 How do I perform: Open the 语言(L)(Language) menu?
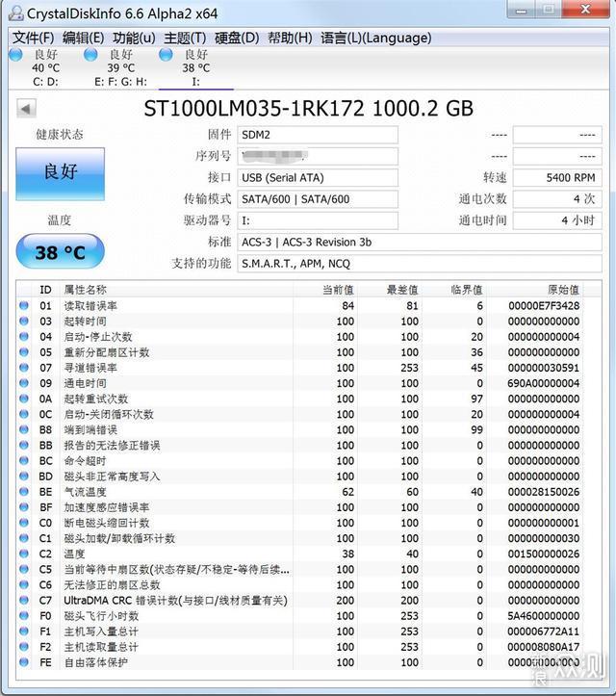tap(376, 38)
